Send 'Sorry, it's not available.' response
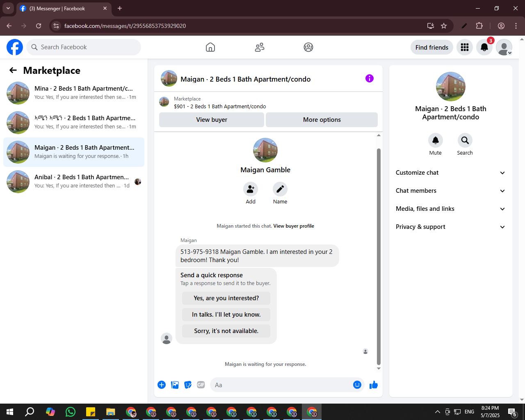This screenshot has width=525, height=420. point(226,331)
